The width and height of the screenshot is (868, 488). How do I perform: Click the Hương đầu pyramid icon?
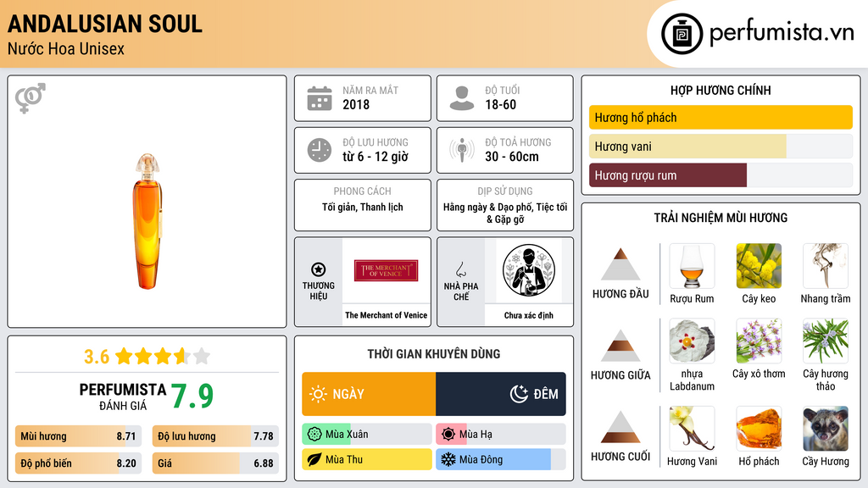[x=620, y=264]
